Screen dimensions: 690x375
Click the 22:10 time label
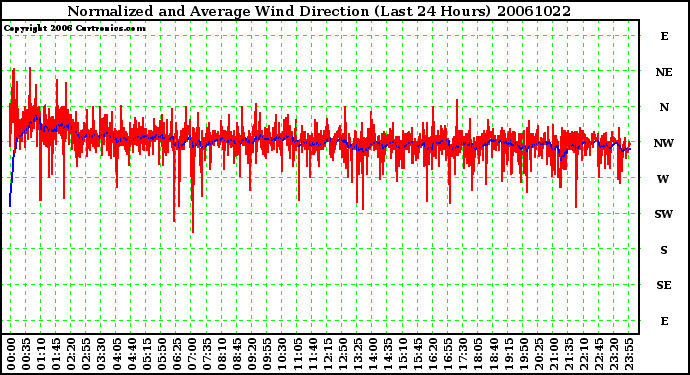584,354
